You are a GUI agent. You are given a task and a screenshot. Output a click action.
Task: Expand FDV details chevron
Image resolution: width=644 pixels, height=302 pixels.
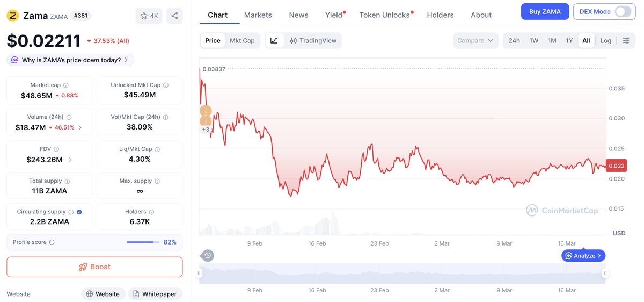click(x=71, y=160)
